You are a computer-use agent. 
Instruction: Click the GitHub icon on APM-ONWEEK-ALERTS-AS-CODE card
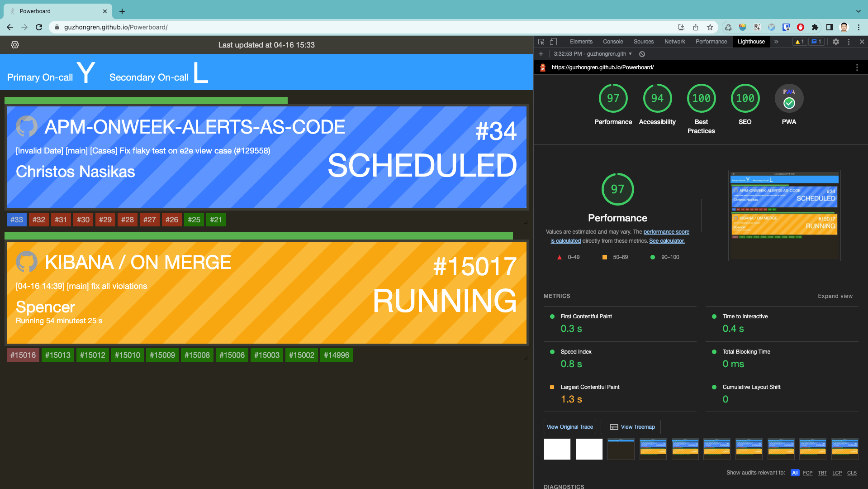point(27,127)
